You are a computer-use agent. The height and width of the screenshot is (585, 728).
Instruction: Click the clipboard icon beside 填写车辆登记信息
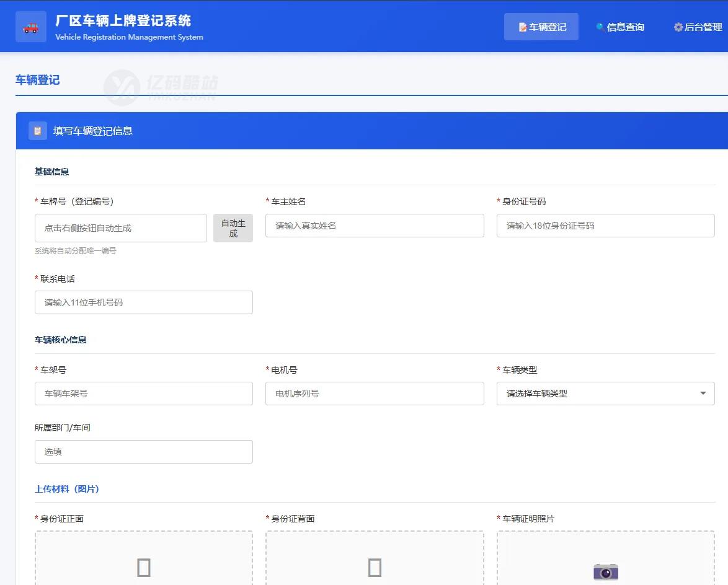coord(38,131)
